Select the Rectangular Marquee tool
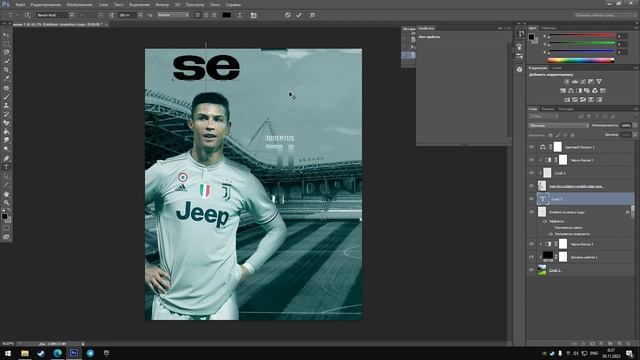Image resolution: width=640 pixels, height=360 pixels. (6, 43)
